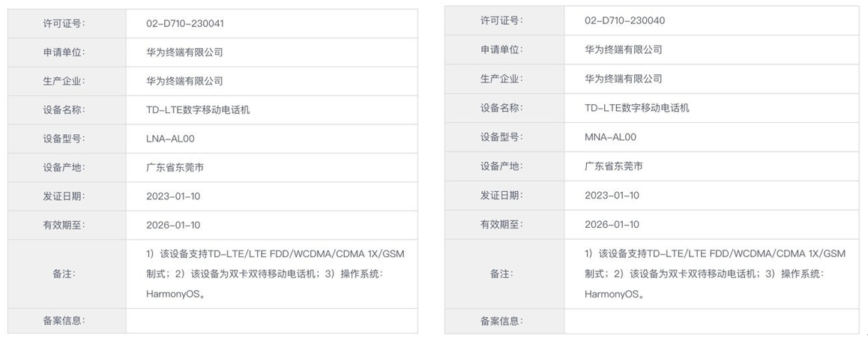Click left table 广东省东莞市 origin value
This screenshot has width=868, height=341.
click(175, 167)
